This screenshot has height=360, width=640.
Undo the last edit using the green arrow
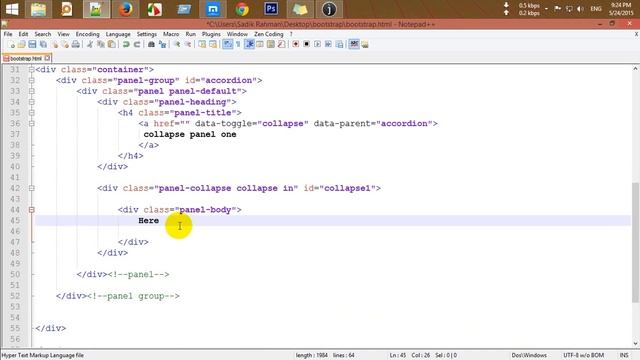click(x=126, y=44)
